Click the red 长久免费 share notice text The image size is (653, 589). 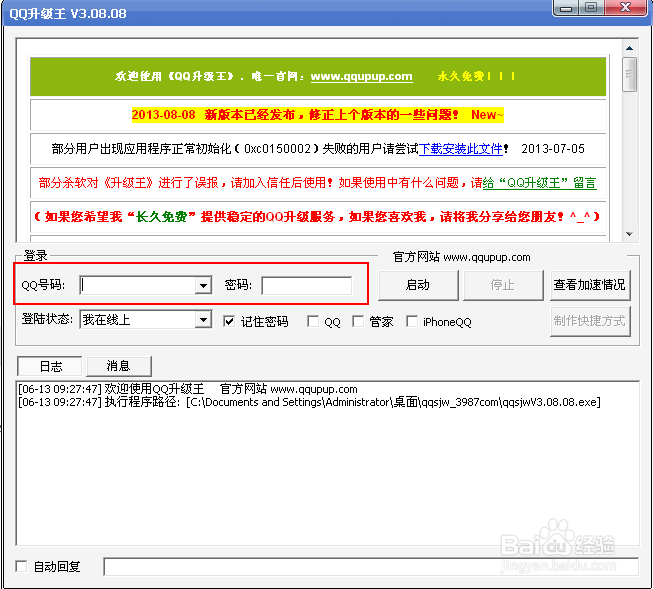[x=317, y=217]
